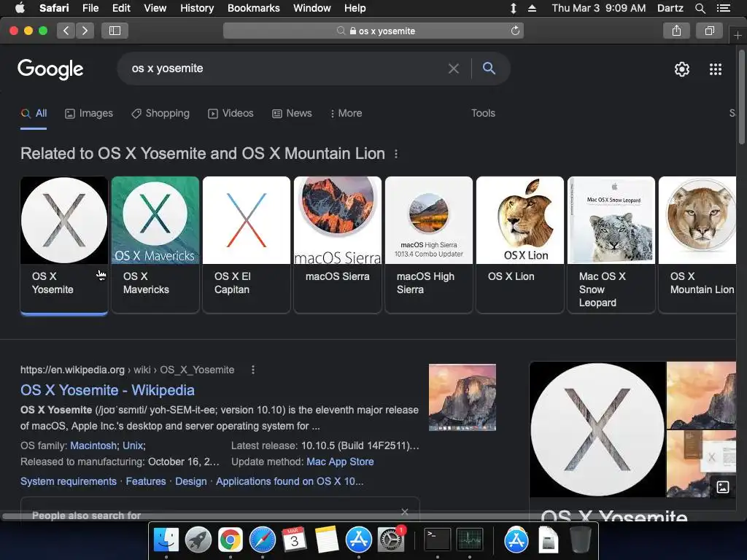Open Notes from the Dock

point(326,540)
